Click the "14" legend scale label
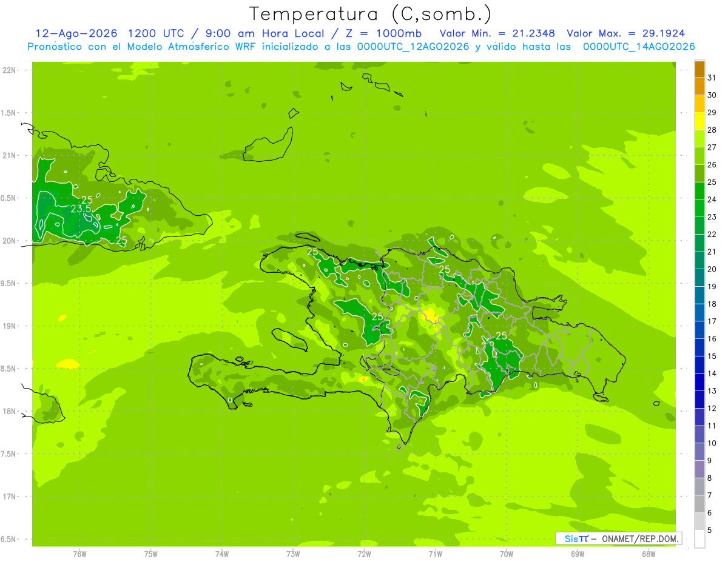 [x=712, y=373]
